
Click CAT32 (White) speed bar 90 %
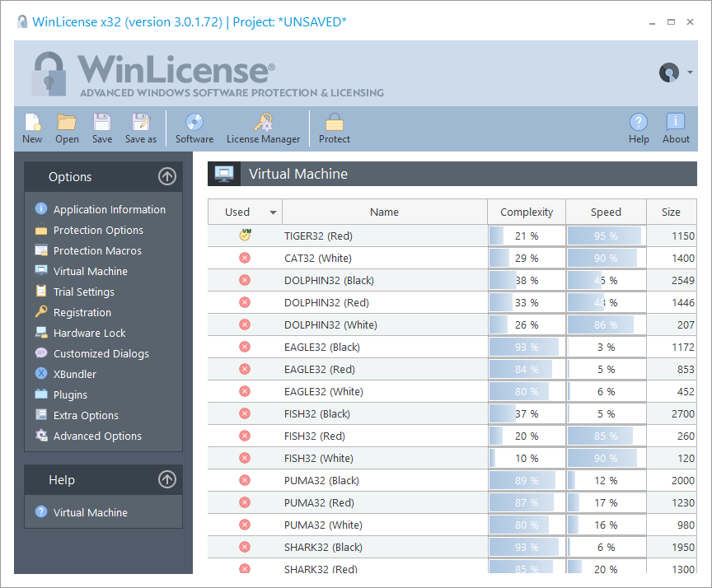606,258
